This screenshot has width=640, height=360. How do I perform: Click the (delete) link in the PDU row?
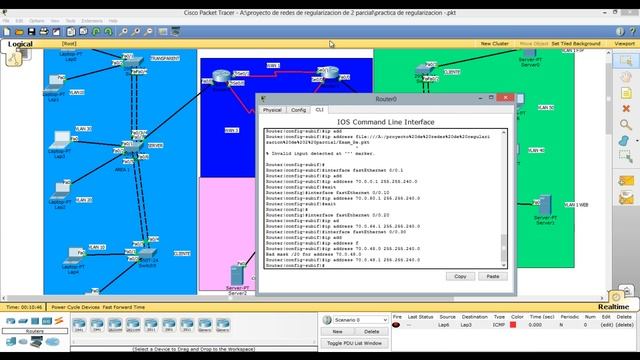(624, 325)
